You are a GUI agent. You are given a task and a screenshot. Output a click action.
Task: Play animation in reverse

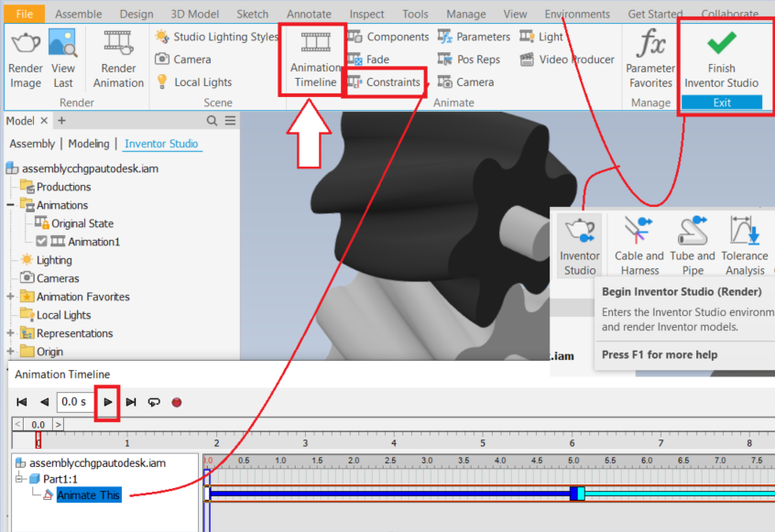(45, 402)
